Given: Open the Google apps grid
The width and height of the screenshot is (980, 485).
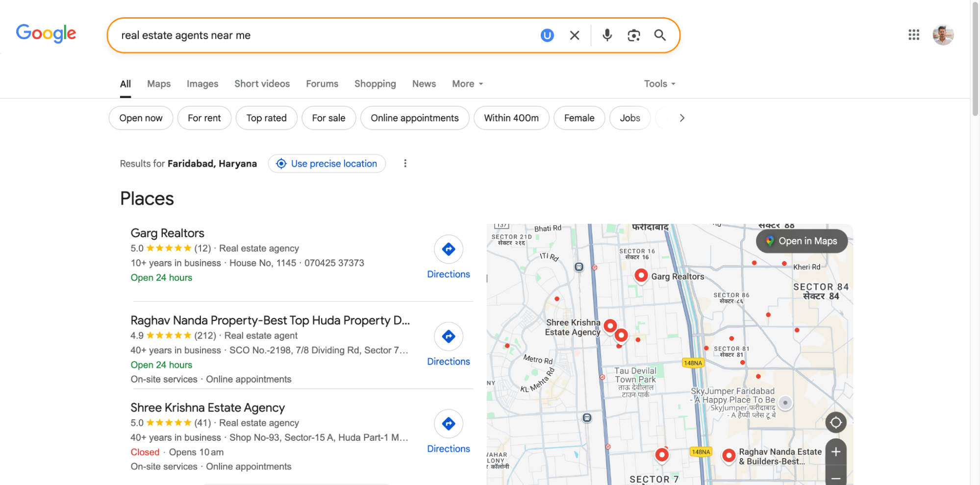Looking at the screenshot, I should (913, 35).
